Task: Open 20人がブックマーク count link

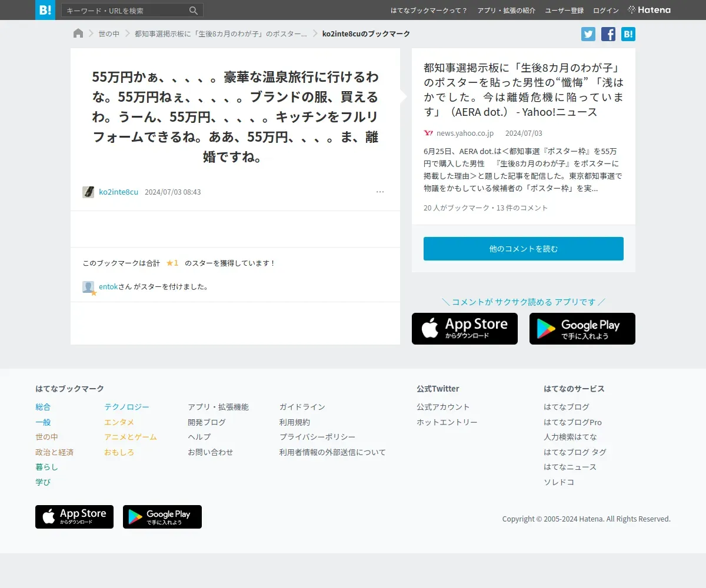Action: point(456,208)
